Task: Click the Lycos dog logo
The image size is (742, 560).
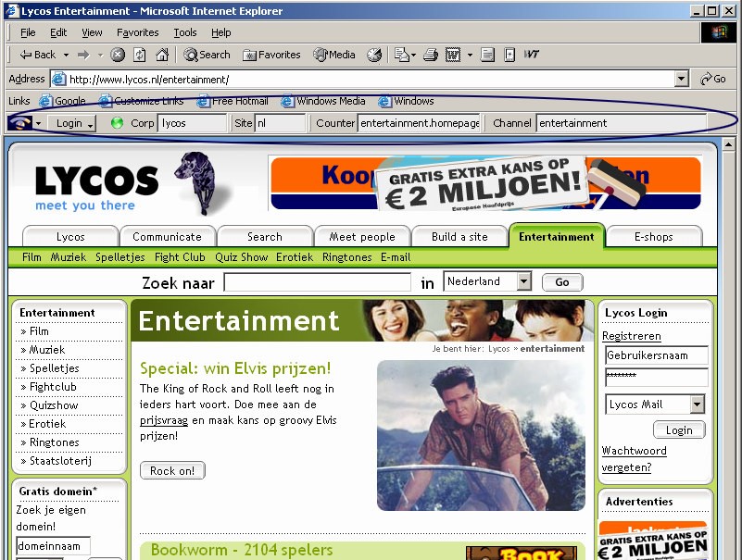Action: 195,182
